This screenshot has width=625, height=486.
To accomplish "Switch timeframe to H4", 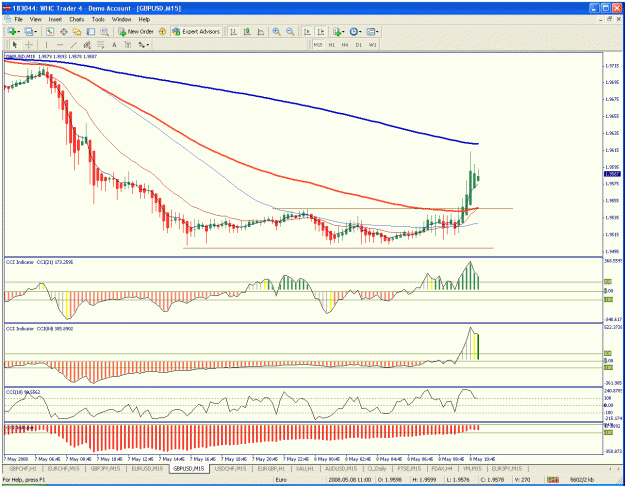I will pyautogui.click(x=345, y=45).
